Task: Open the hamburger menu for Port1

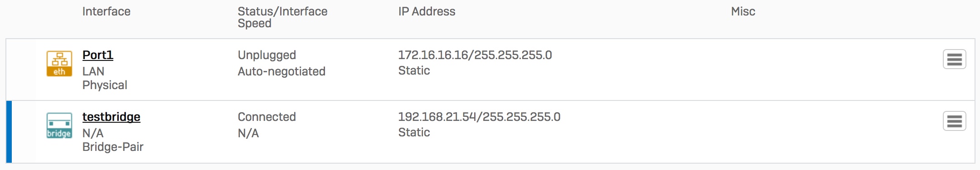Action: pos(954,59)
